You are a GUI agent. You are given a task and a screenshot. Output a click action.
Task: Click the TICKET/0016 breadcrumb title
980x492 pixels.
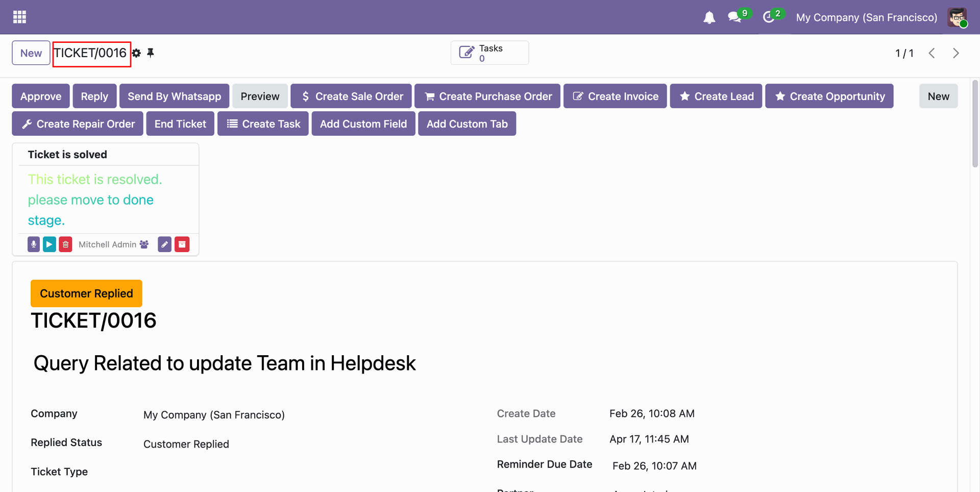tap(90, 53)
